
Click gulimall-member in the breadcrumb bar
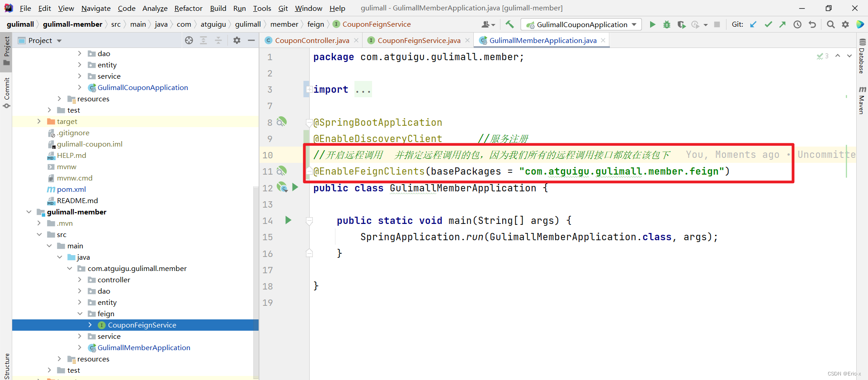tap(72, 24)
